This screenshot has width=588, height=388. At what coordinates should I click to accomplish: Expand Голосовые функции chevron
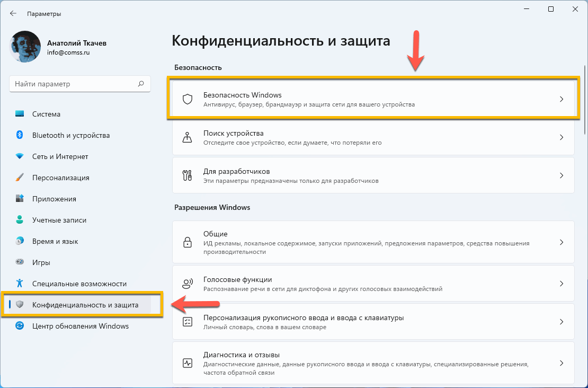562,284
